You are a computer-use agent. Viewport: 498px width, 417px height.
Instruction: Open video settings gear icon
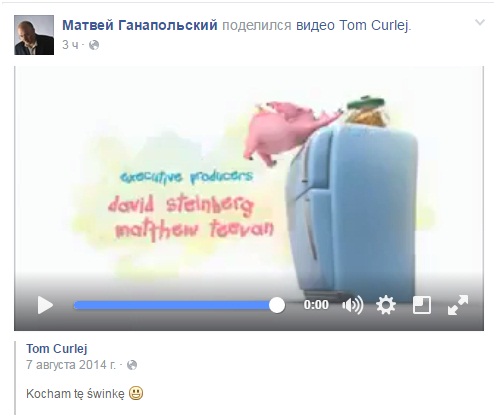pyautogui.click(x=386, y=305)
